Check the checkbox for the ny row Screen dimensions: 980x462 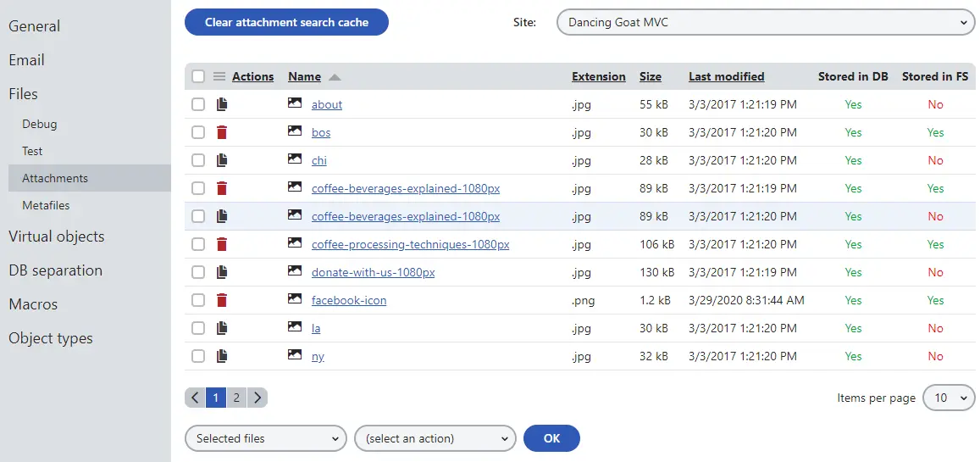coord(198,356)
